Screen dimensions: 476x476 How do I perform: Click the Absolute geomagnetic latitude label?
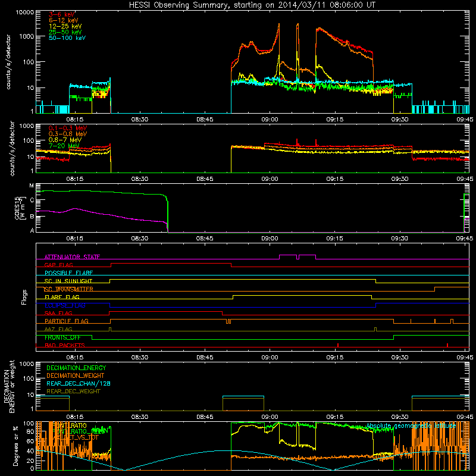[x=411, y=426]
